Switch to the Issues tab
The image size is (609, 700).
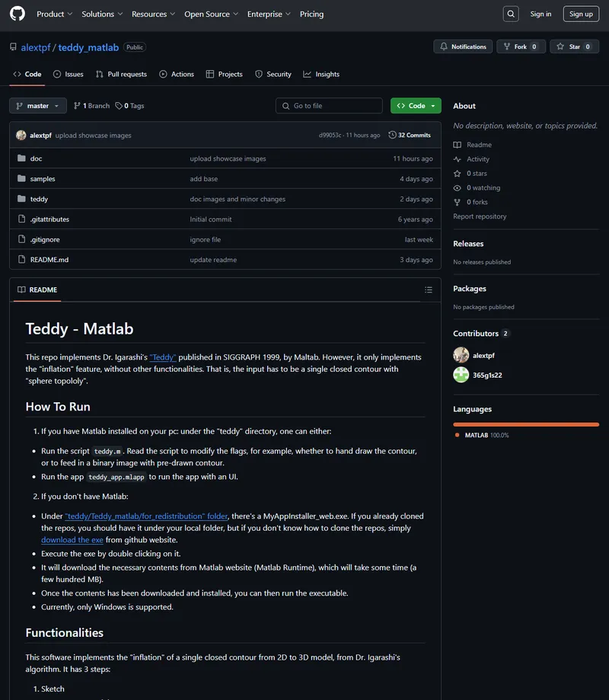(x=69, y=74)
